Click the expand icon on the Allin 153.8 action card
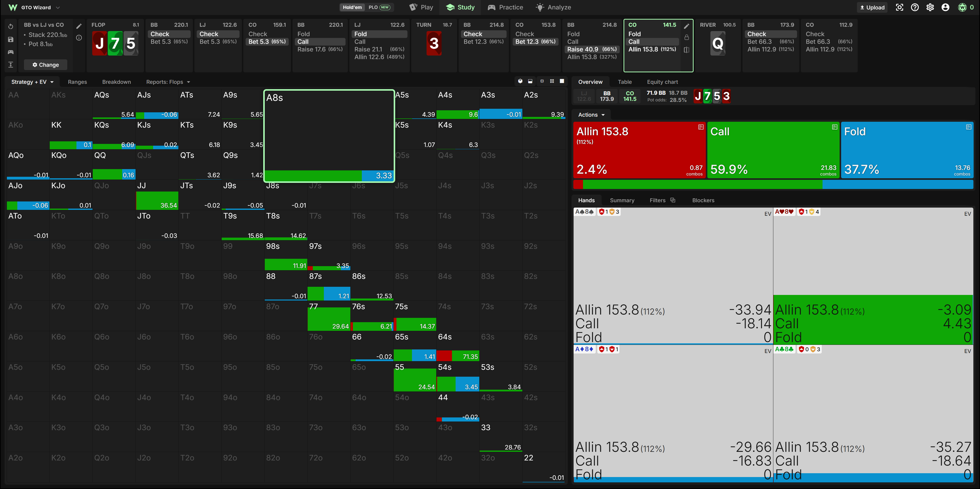 click(701, 127)
